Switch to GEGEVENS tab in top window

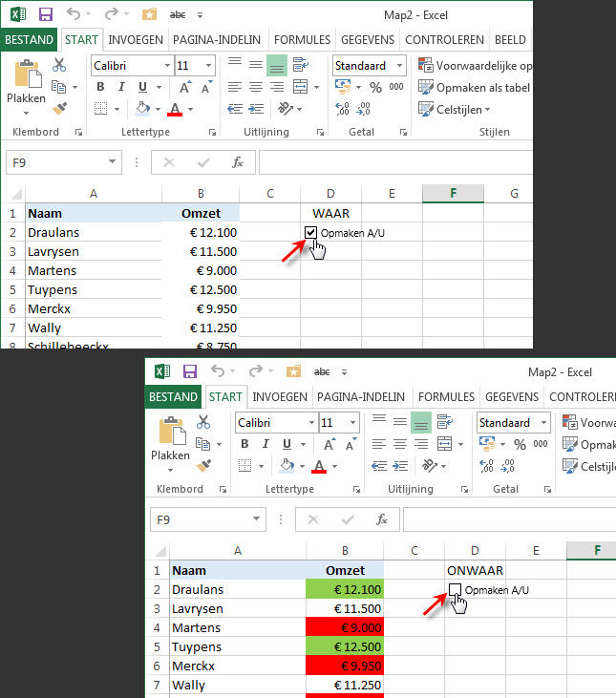coord(367,39)
